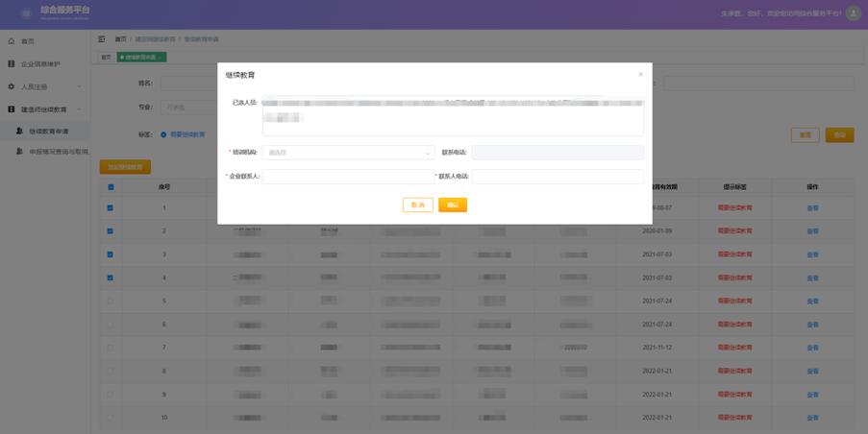
Task: Open the 培训机构 dropdown in dialog
Action: (348, 152)
